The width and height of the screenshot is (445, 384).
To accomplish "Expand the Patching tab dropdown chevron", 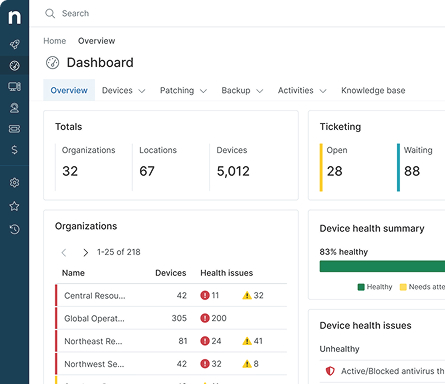I will pyautogui.click(x=203, y=91).
